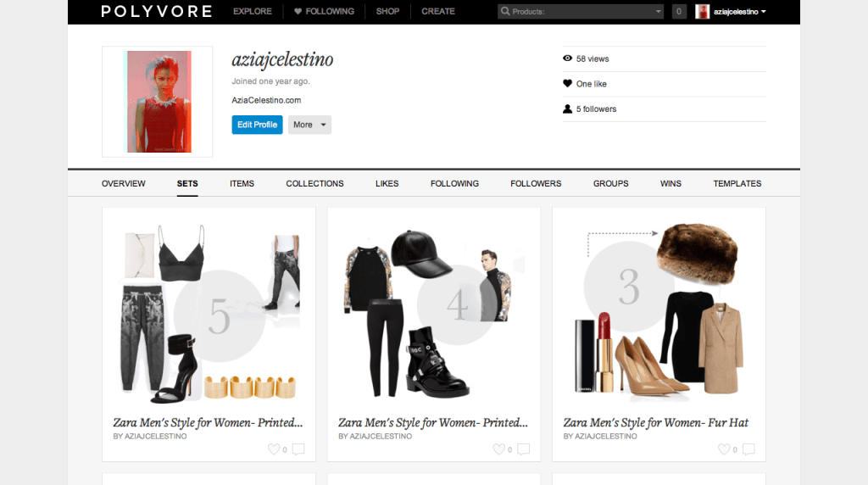Click the followers person icon

pyautogui.click(x=568, y=109)
